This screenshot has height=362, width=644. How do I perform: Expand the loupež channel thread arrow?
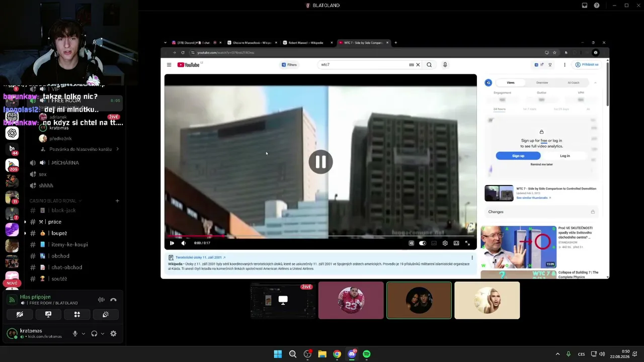[25, 233]
